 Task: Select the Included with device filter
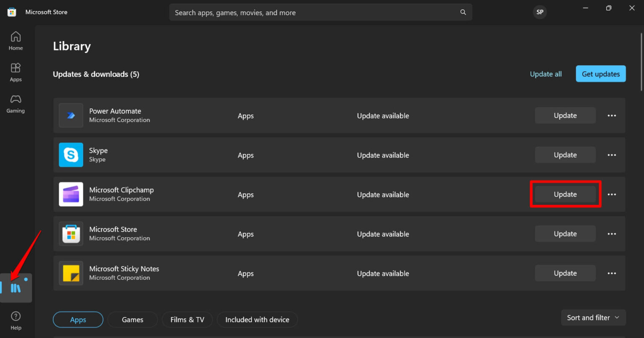(257, 320)
